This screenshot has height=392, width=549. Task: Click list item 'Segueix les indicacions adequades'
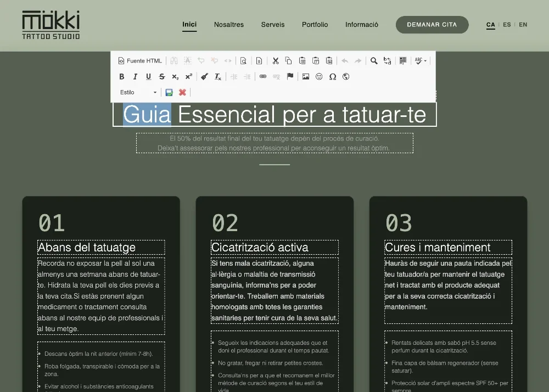tap(273, 346)
